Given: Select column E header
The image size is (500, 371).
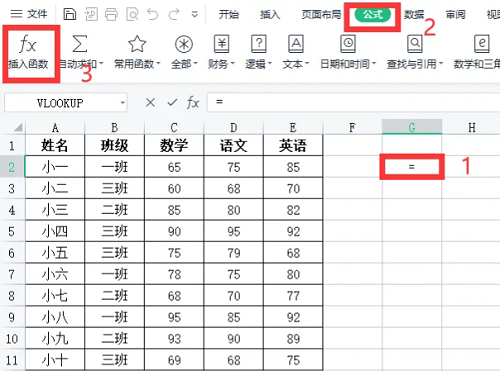Looking at the screenshot, I should (x=293, y=128).
